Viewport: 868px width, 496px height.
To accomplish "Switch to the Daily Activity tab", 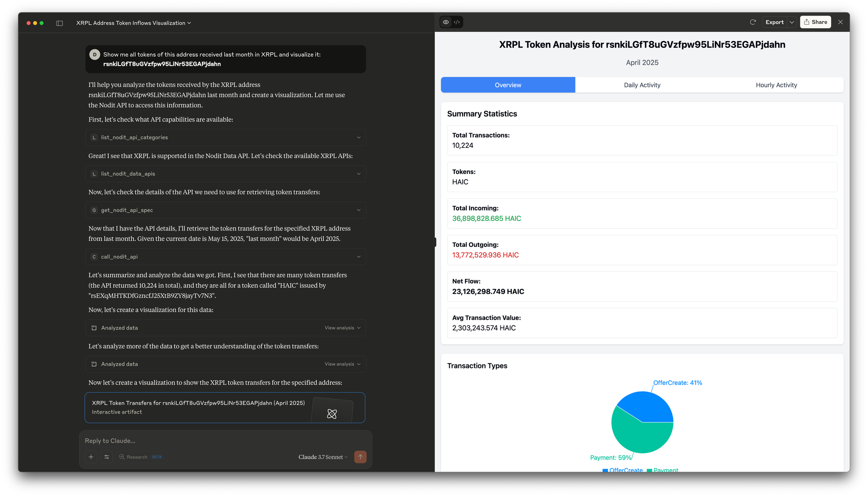I will [x=642, y=85].
